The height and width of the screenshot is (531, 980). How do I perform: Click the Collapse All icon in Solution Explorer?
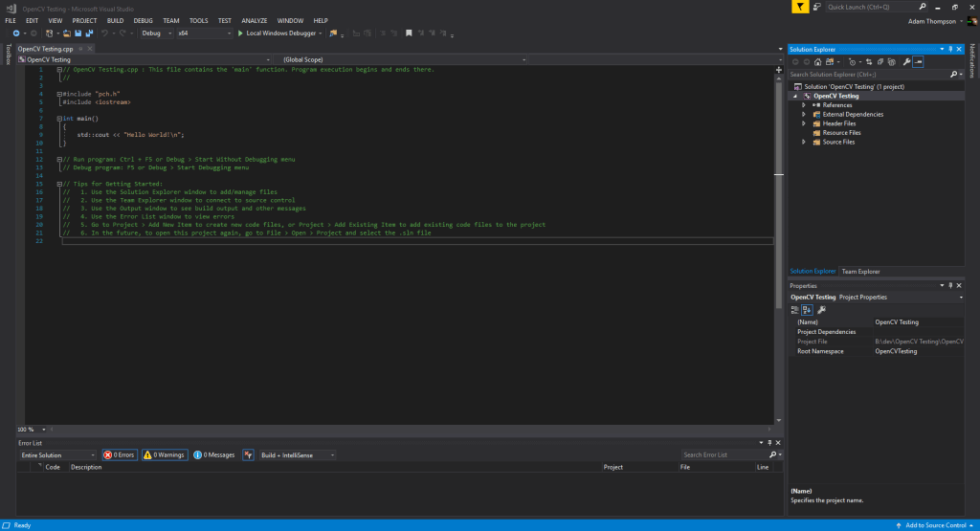(x=880, y=62)
